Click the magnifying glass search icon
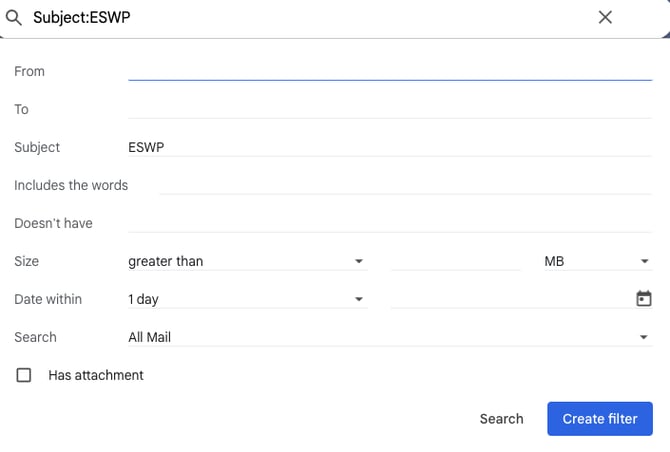Screen dimensions: 670x452 click(14, 18)
